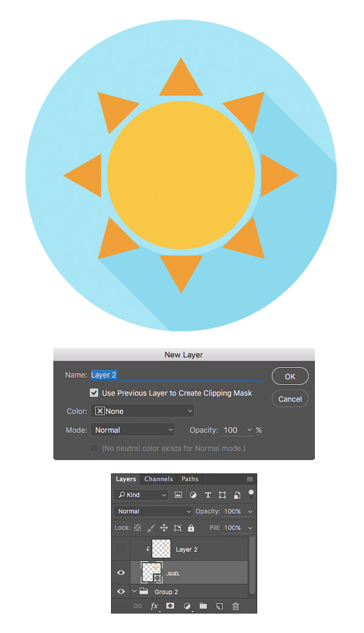This screenshot has width=364, height=633.
Task: Select the sun layer thumbnail
Action: 152,572
